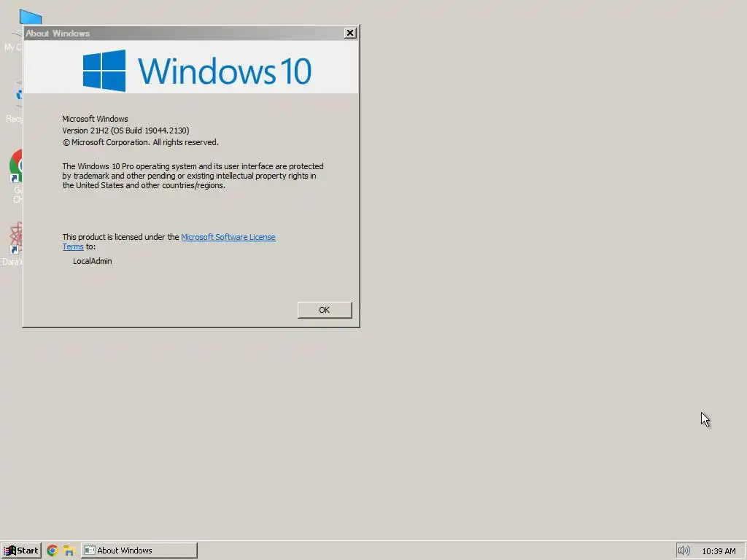Screen dimensions: 747x560
Task: Click the LocalAdmin licensee name
Action: pos(93,261)
